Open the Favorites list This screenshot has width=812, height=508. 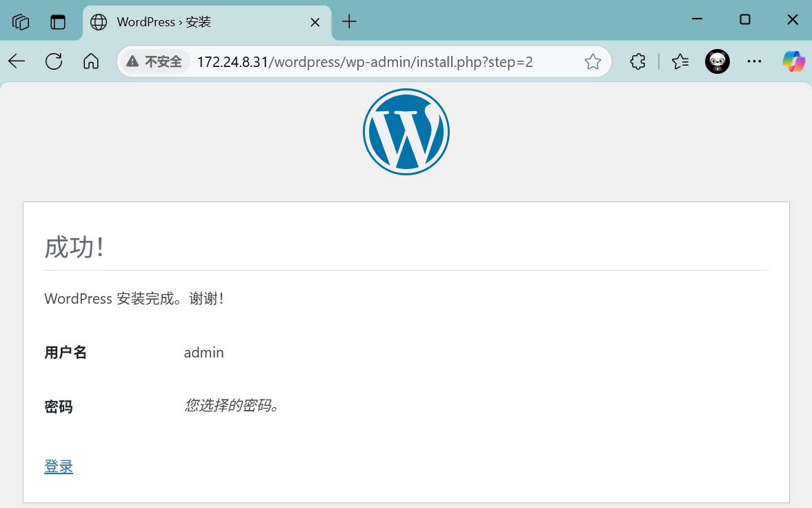pos(680,61)
